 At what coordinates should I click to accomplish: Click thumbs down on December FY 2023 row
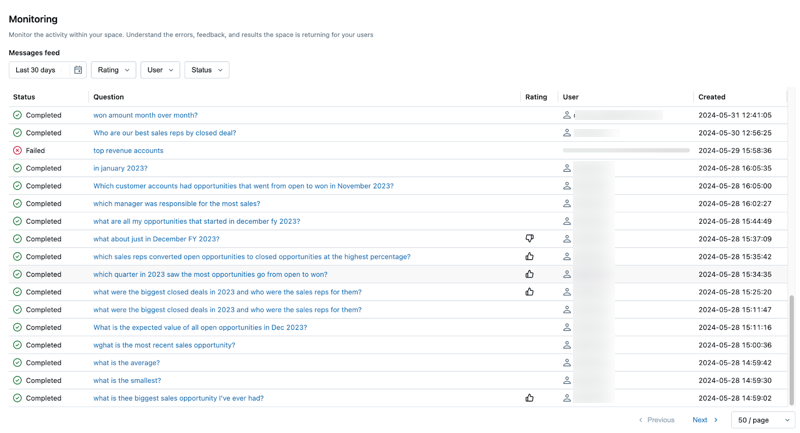click(x=530, y=239)
